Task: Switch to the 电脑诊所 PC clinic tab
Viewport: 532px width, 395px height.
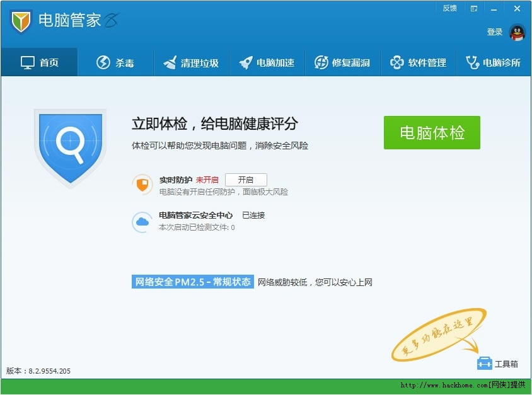Action: [494, 62]
